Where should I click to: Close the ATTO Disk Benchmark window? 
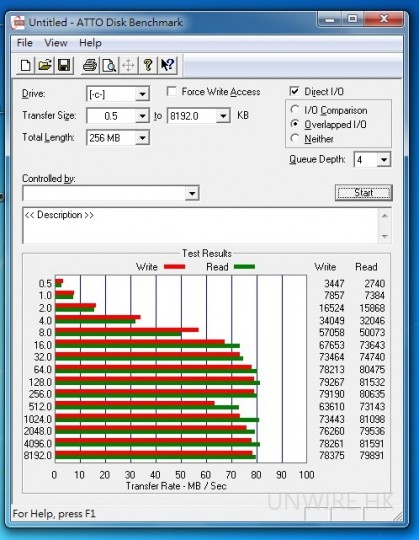[383, 19]
